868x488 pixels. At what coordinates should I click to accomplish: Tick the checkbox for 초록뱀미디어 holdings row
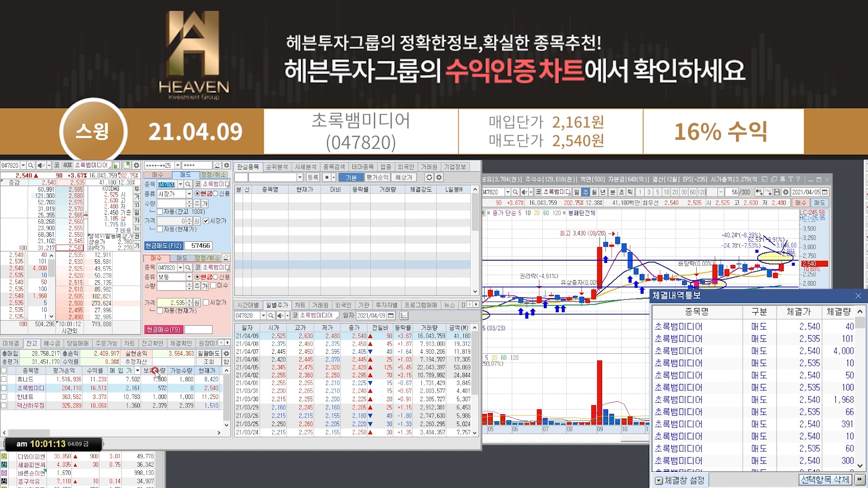pos(4,388)
